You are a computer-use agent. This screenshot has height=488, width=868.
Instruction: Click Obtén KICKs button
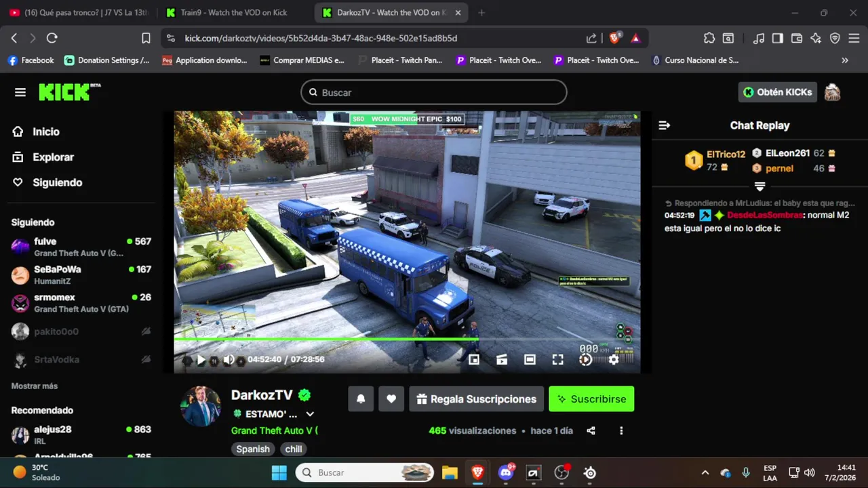[778, 92]
